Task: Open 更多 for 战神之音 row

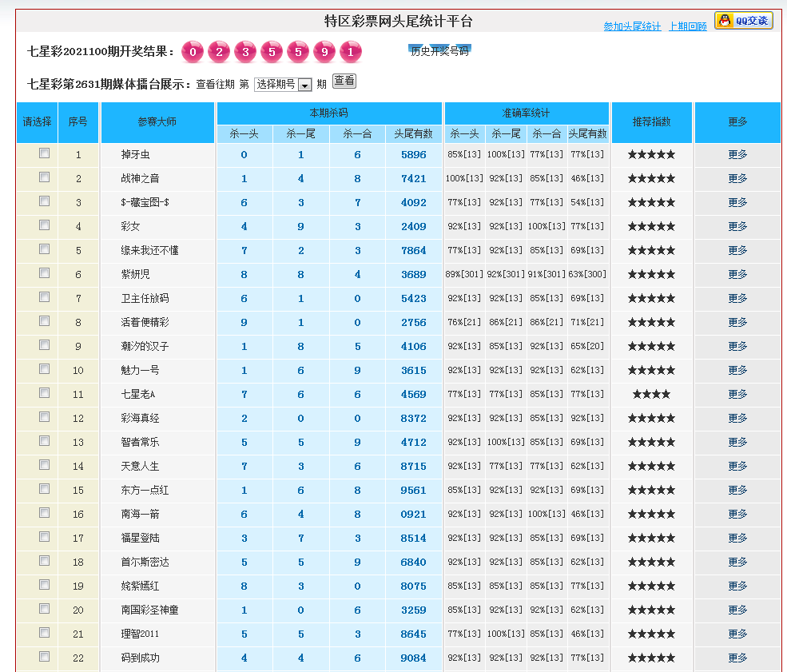Action: (x=737, y=179)
